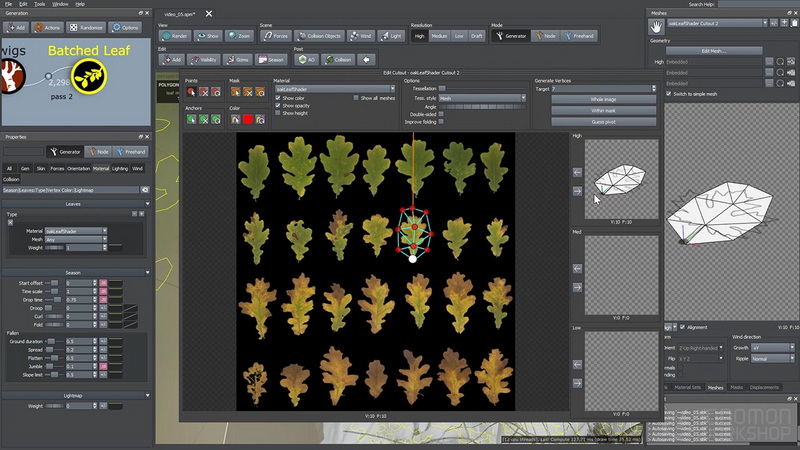
Task: Open the Forces scene tool
Action: (276, 36)
